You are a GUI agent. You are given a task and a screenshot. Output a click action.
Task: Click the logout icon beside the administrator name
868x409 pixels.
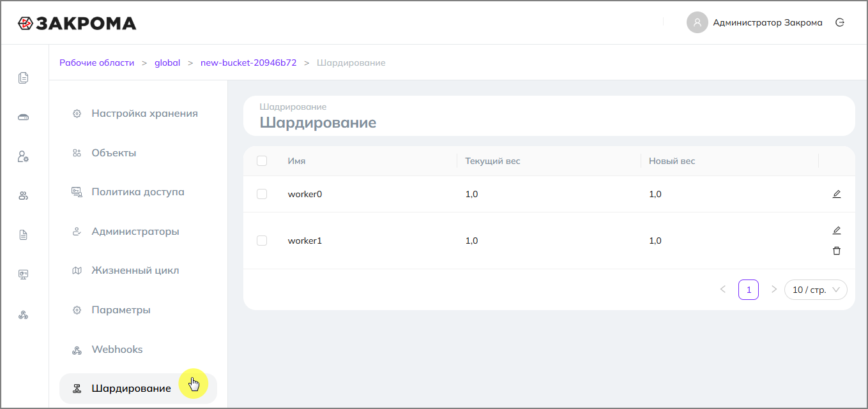pyautogui.click(x=840, y=22)
